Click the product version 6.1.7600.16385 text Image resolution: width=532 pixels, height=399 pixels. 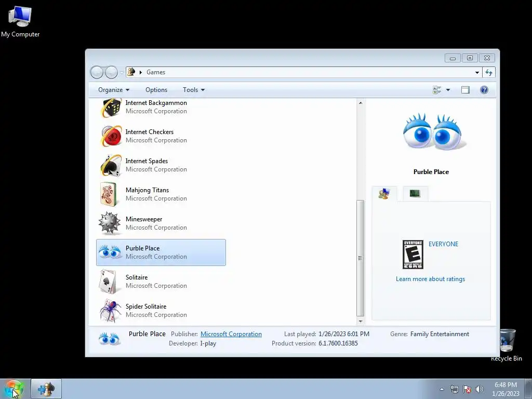(338, 343)
